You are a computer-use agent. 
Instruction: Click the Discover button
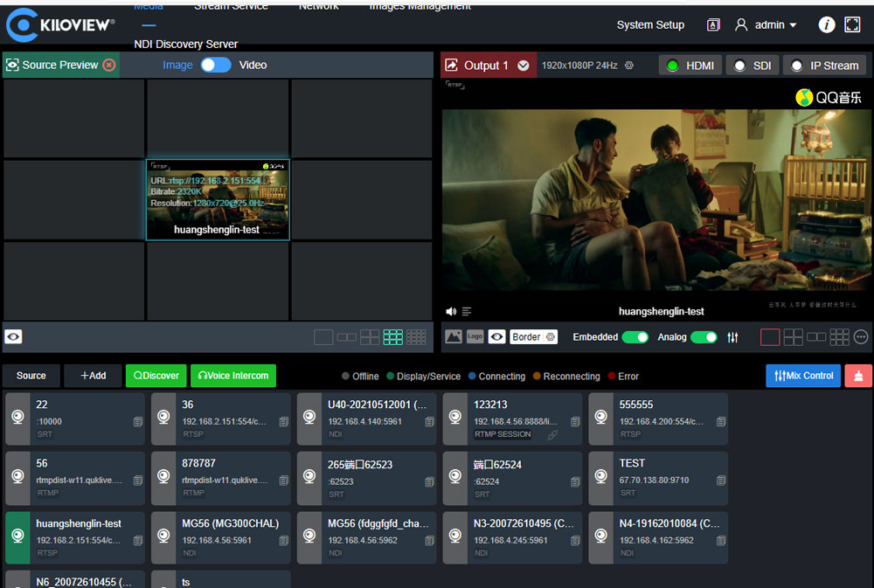(156, 376)
